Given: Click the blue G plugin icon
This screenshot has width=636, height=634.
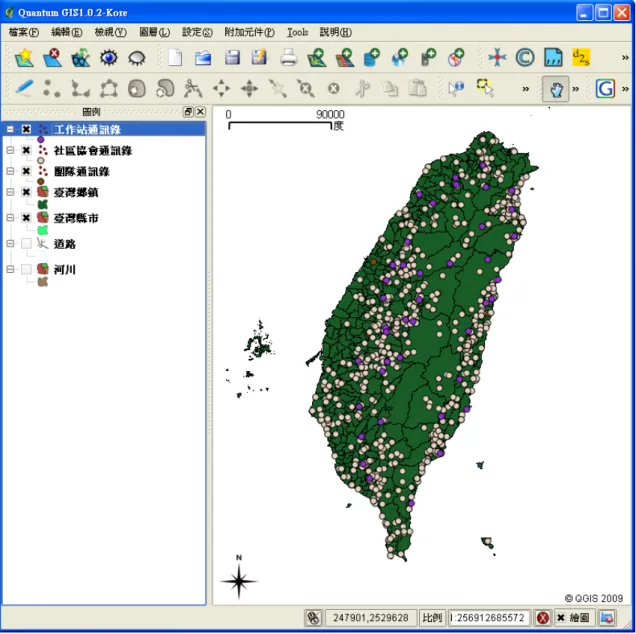Looking at the screenshot, I should (x=605, y=89).
